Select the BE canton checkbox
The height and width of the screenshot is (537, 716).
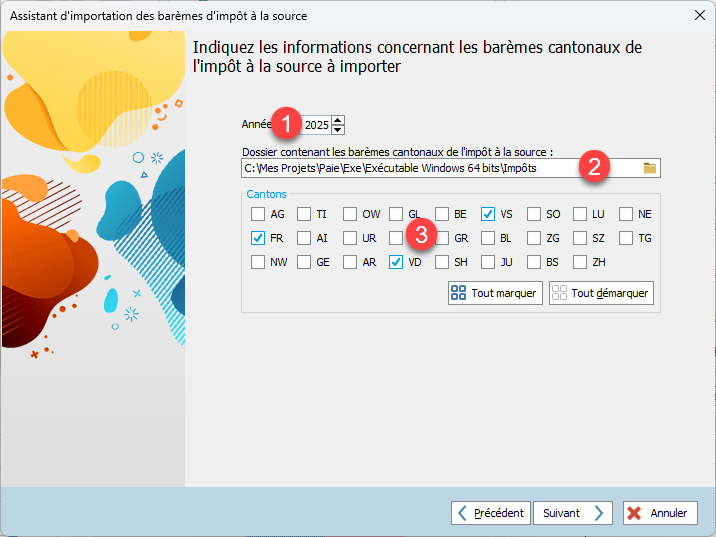pyautogui.click(x=442, y=214)
